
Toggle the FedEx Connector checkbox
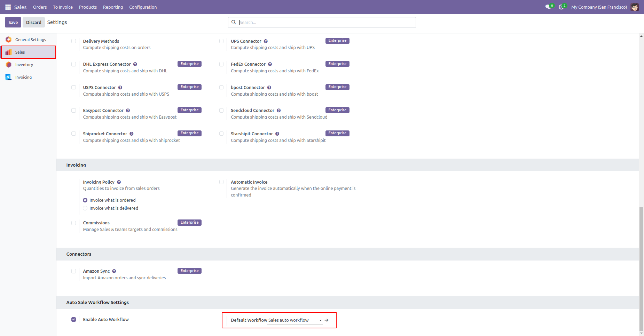pos(221,64)
